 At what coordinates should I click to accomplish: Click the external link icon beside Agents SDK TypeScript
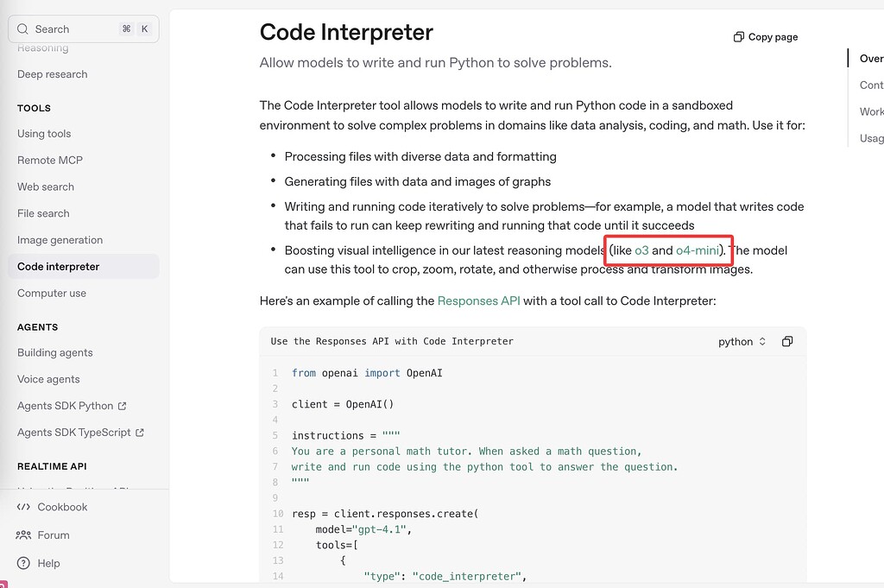[140, 433]
